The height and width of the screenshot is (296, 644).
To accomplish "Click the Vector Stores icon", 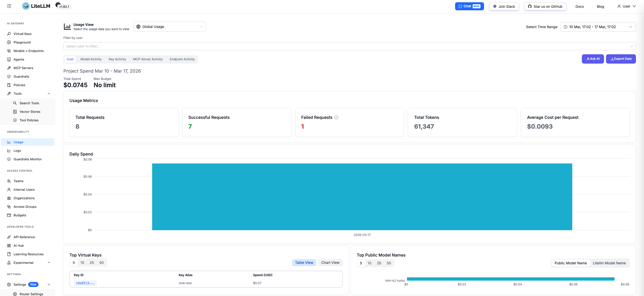I will point(15,112).
